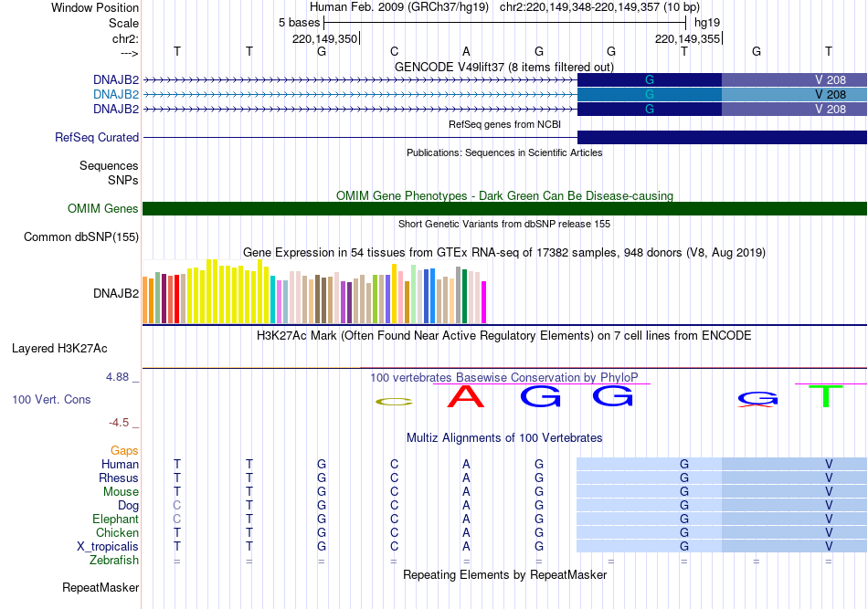
Task: Click the 'RefSeq genes from NCBI' track title
Action: pyautogui.click(x=504, y=124)
